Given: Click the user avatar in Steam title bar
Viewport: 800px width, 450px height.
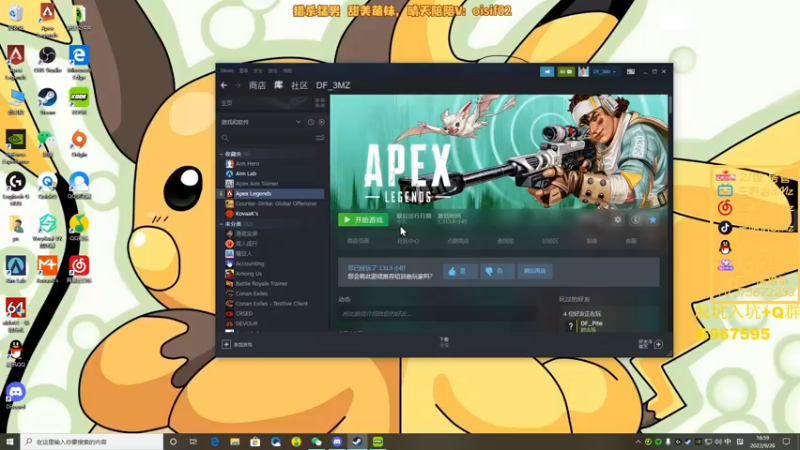Looking at the screenshot, I should [583, 71].
